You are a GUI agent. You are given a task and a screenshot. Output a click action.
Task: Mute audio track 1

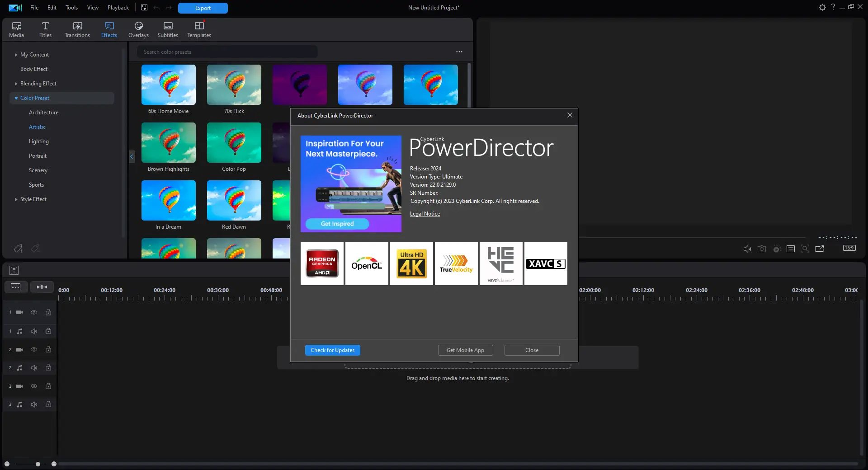[34, 331]
